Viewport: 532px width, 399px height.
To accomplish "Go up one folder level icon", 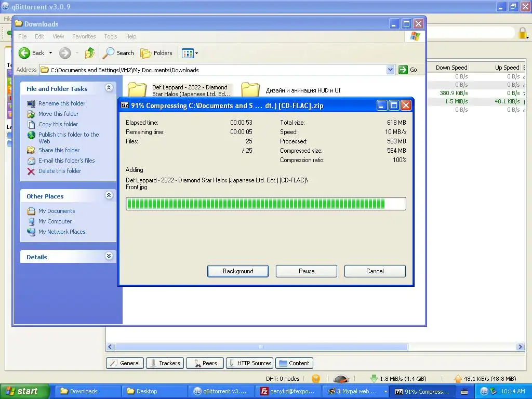I will pos(89,53).
